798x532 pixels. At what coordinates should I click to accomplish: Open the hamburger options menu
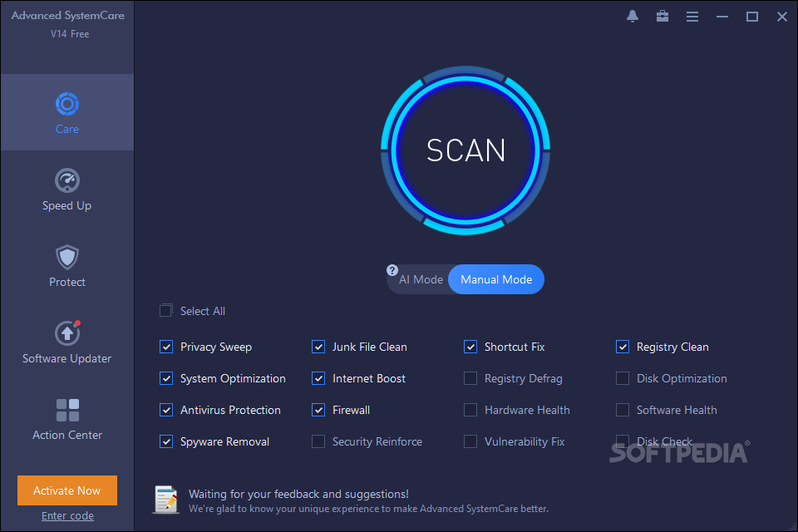[692, 17]
